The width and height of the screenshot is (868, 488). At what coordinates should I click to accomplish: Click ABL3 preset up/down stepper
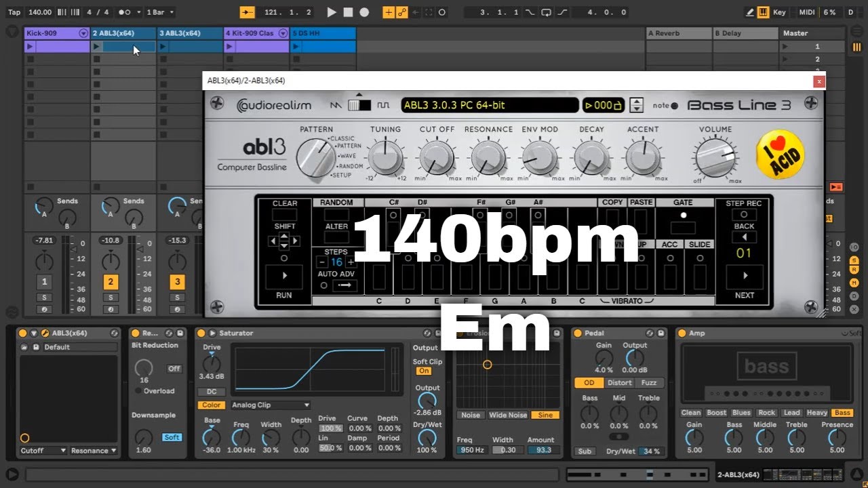point(636,105)
